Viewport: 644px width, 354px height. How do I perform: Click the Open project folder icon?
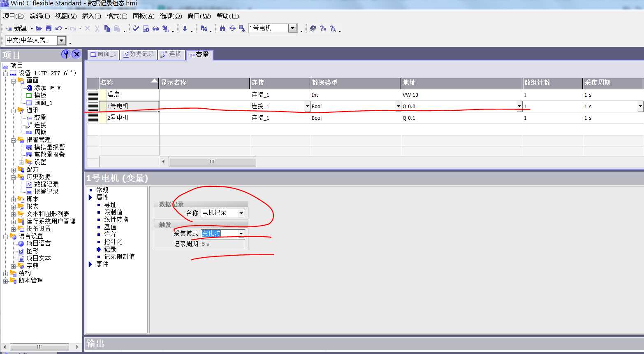(39, 28)
